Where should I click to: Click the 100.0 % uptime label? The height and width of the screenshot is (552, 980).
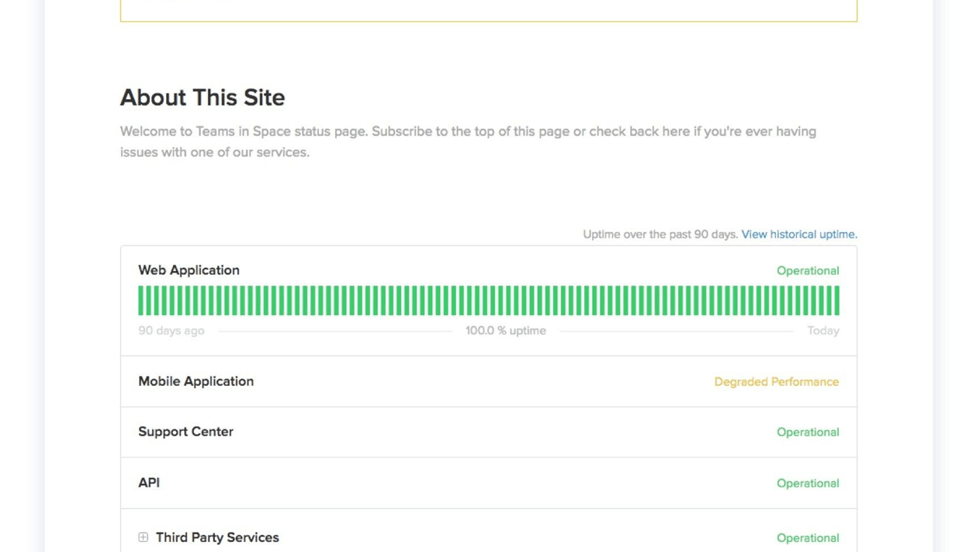point(505,330)
